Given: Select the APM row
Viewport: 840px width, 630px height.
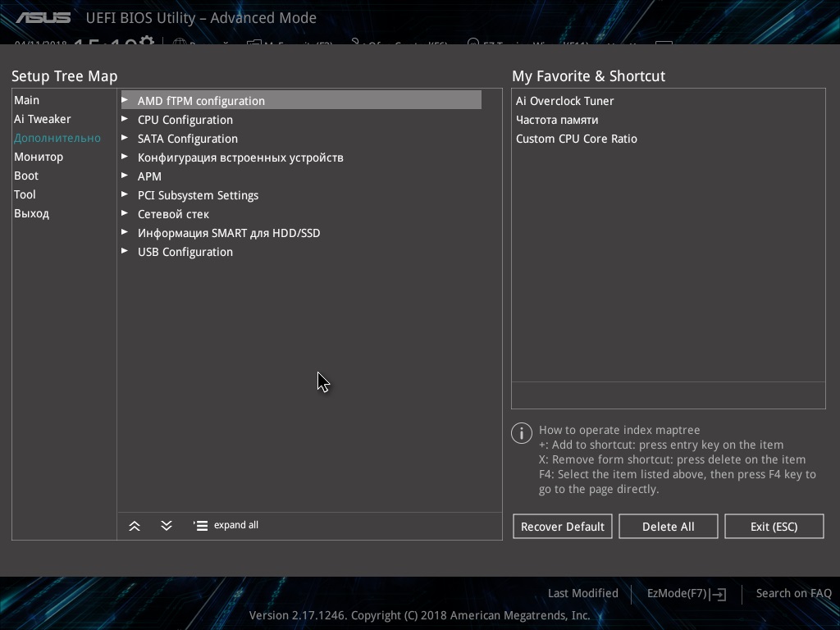Looking at the screenshot, I should point(301,176).
